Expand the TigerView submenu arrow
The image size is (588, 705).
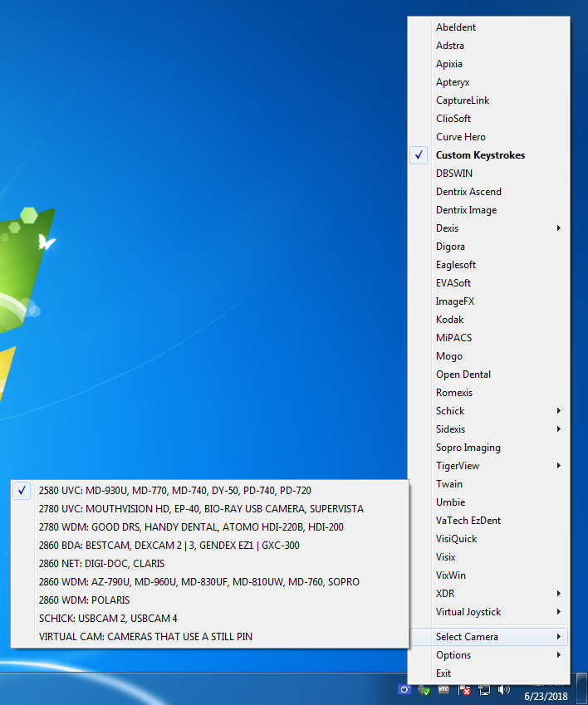point(559,466)
